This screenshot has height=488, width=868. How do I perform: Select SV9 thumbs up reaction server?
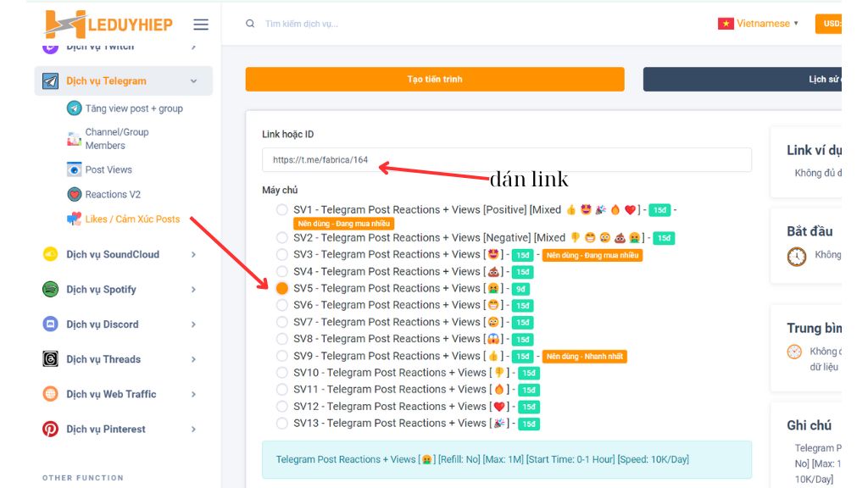click(282, 356)
